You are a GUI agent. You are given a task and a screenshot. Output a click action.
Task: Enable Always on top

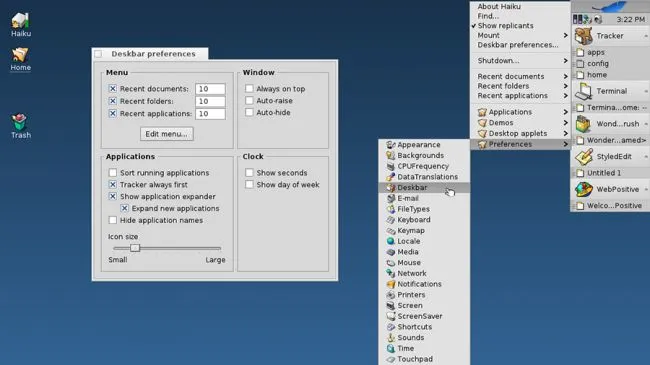tap(249, 88)
